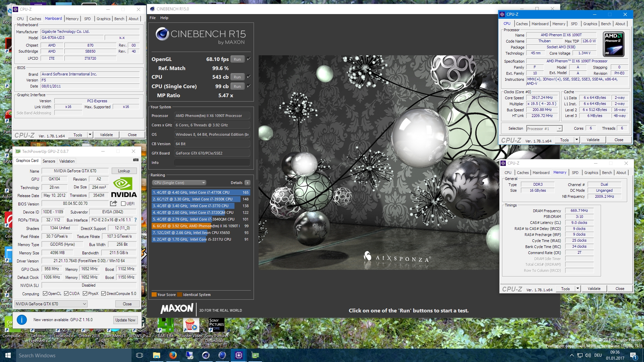Open the Windows Start menu
The height and width of the screenshot is (362, 644).
point(8,355)
